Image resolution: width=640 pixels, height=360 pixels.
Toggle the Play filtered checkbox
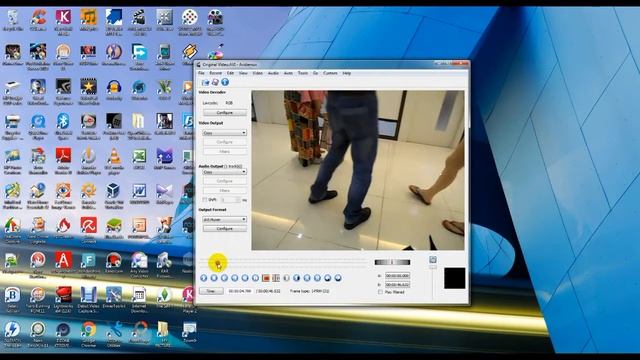(x=380, y=292)
